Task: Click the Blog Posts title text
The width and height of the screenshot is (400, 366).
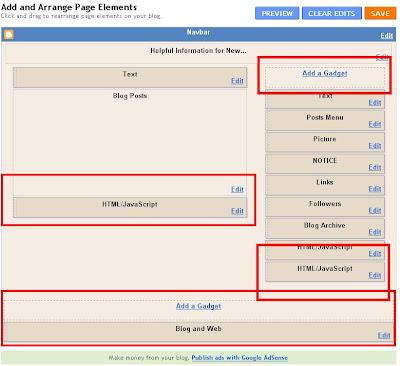Action: [x=130, y=96]
